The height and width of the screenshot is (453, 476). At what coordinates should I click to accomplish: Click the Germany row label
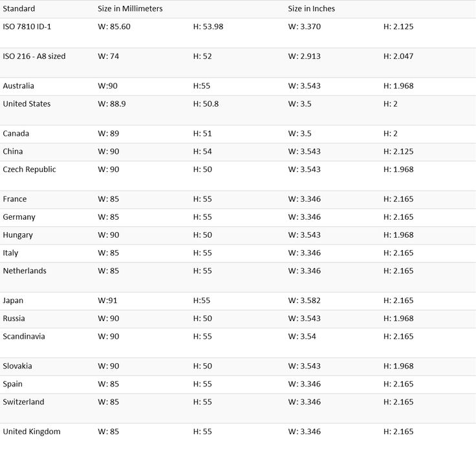coord(19,217)
